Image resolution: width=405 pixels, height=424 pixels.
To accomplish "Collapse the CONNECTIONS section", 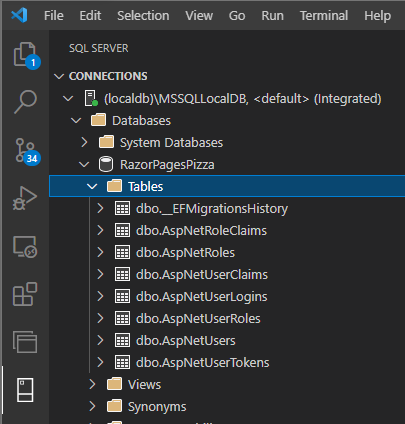I will (59, 76).
